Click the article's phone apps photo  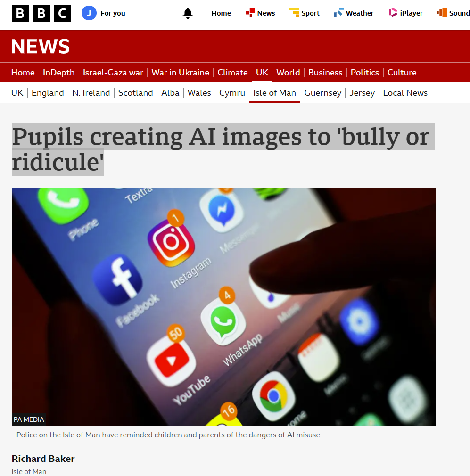(x=224, y=307)
